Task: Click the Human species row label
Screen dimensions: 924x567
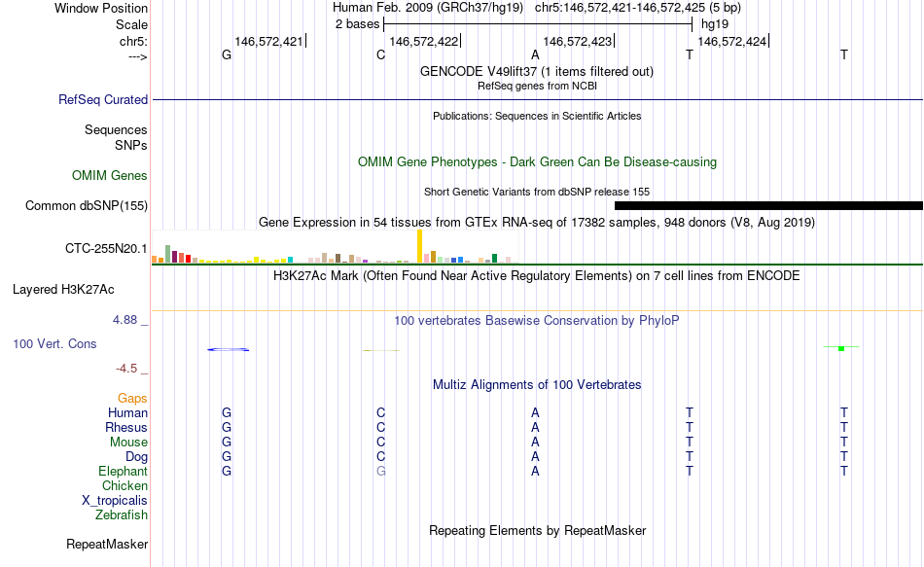Action: [x=127, y=412]
